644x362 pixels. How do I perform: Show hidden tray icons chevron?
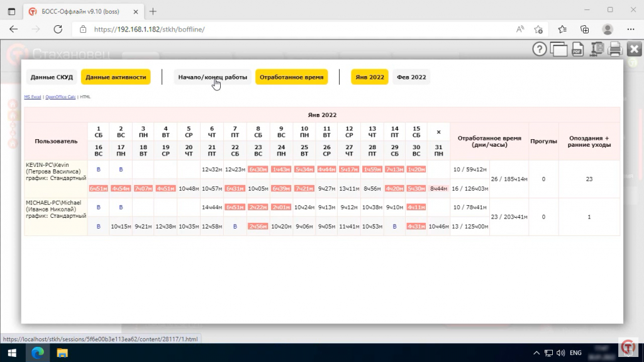pyautogui.click(x=536, y=353)
